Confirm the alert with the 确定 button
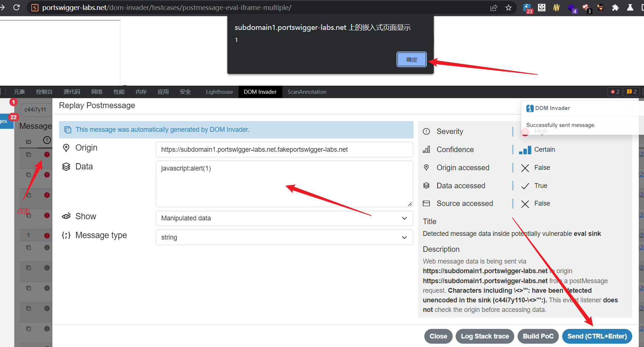 click(x=412, y=59)
